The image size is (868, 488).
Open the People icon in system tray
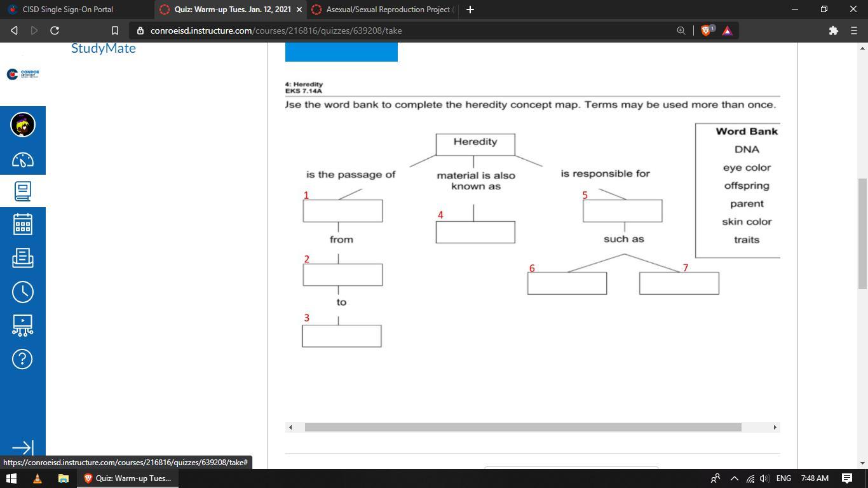point(715,478)
